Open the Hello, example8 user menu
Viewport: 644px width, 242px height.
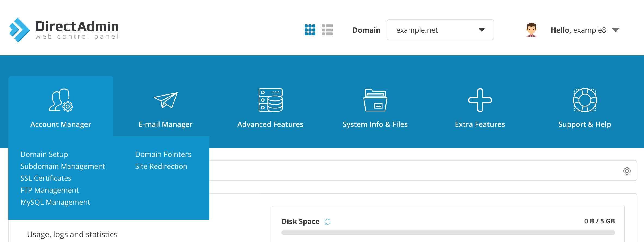point(585,30)
